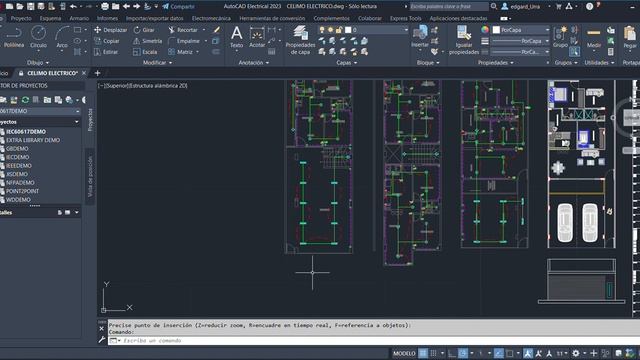Screen dimensions: 640x360
Task: Click the print icon in quick access toolbar
Action: click(x=105, y=7)
